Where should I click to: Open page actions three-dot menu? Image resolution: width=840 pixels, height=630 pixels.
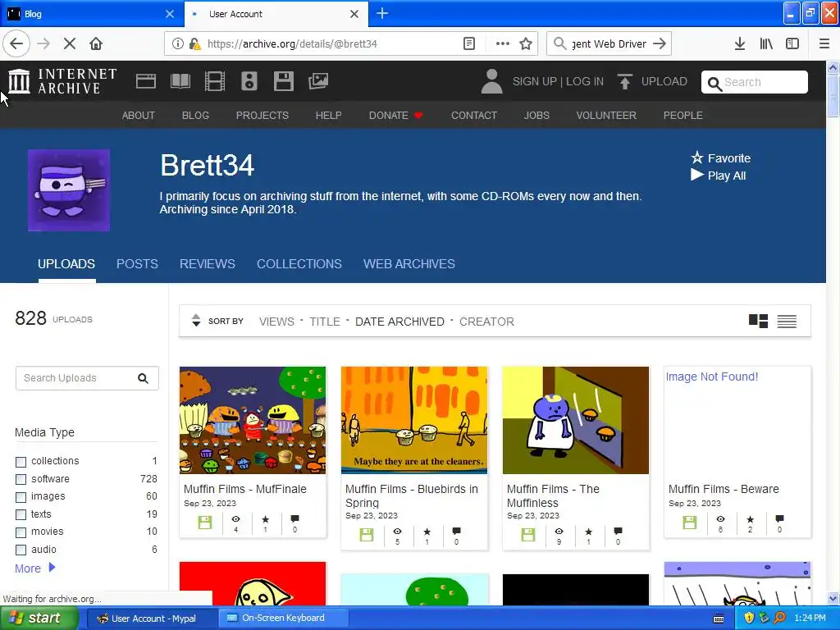tap(503, 43)
